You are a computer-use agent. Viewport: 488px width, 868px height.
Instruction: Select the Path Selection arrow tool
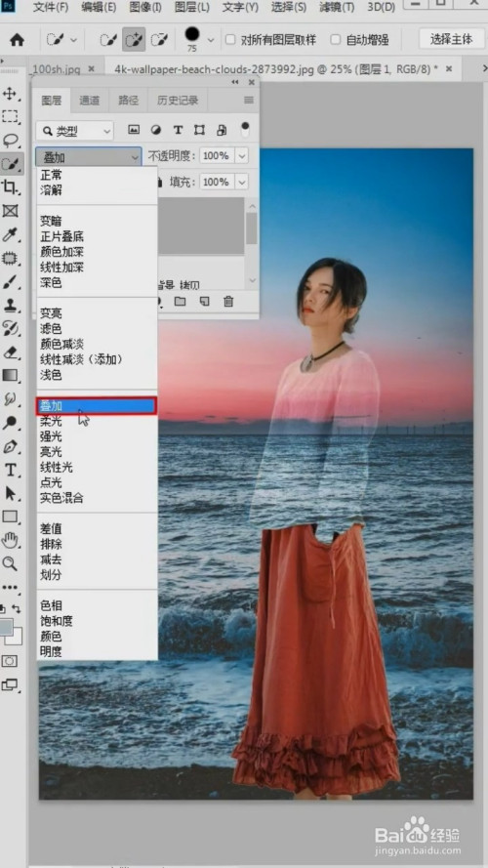(10, 493)
